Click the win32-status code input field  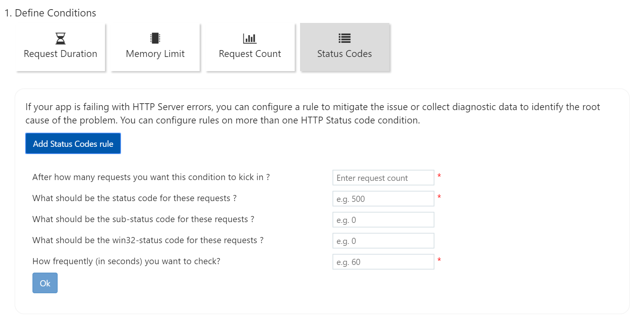[x=383, y=241]
